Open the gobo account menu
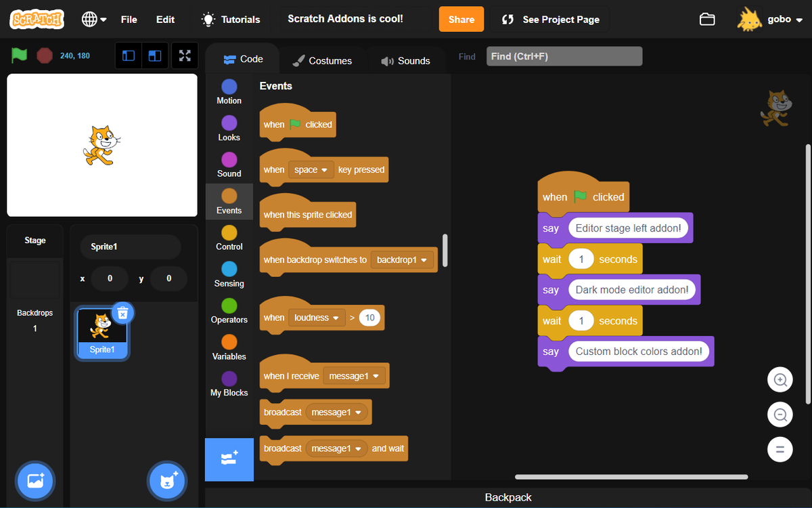The image size is (812, 508). pos(771,19)
